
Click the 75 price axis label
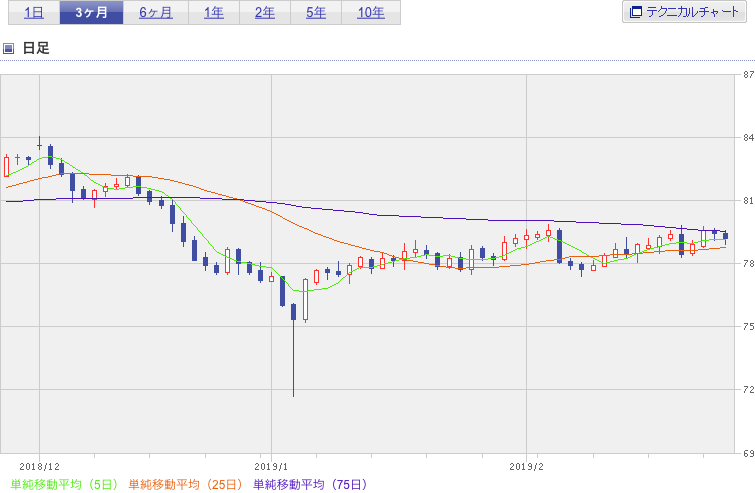(748, 326)
